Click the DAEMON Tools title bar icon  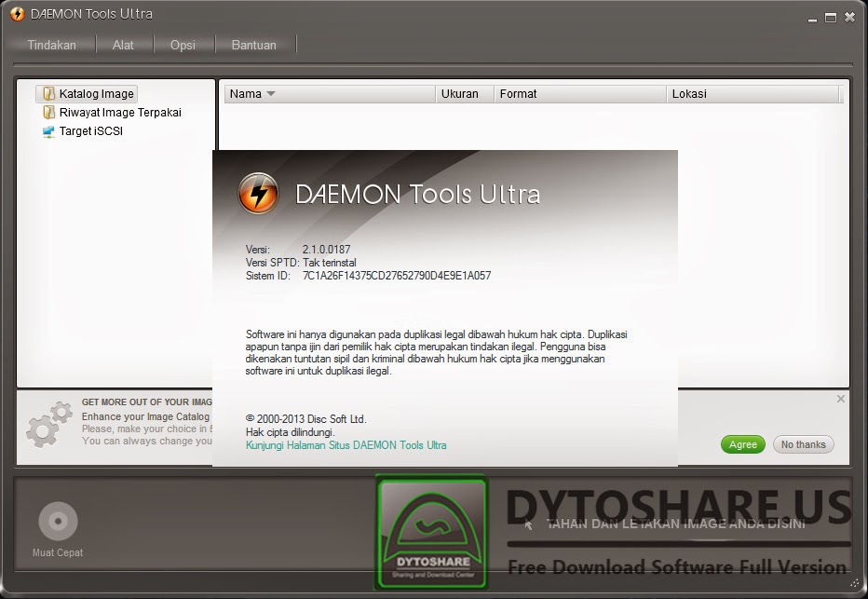(17, 14)
